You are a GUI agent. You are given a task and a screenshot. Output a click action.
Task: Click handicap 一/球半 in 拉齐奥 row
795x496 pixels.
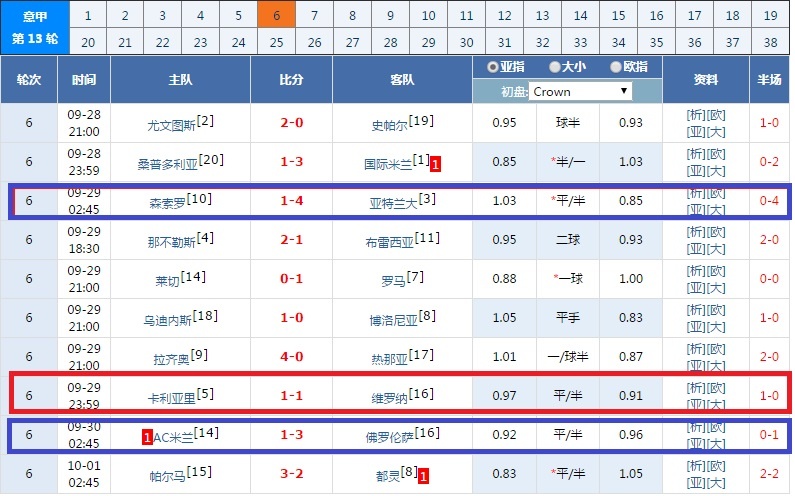coord(568,357)
